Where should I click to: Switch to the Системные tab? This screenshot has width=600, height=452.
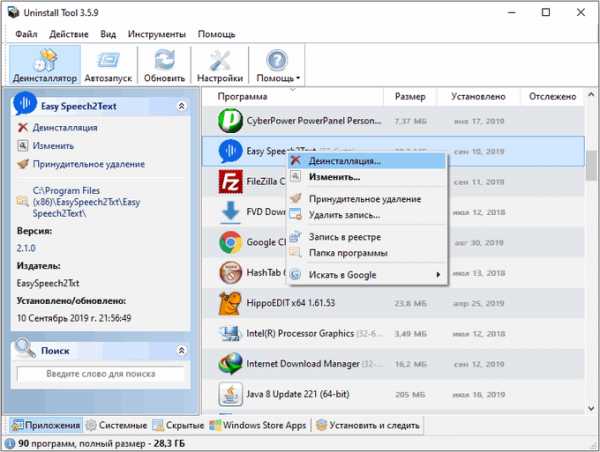pyautogui.click(x=116, y=425)
